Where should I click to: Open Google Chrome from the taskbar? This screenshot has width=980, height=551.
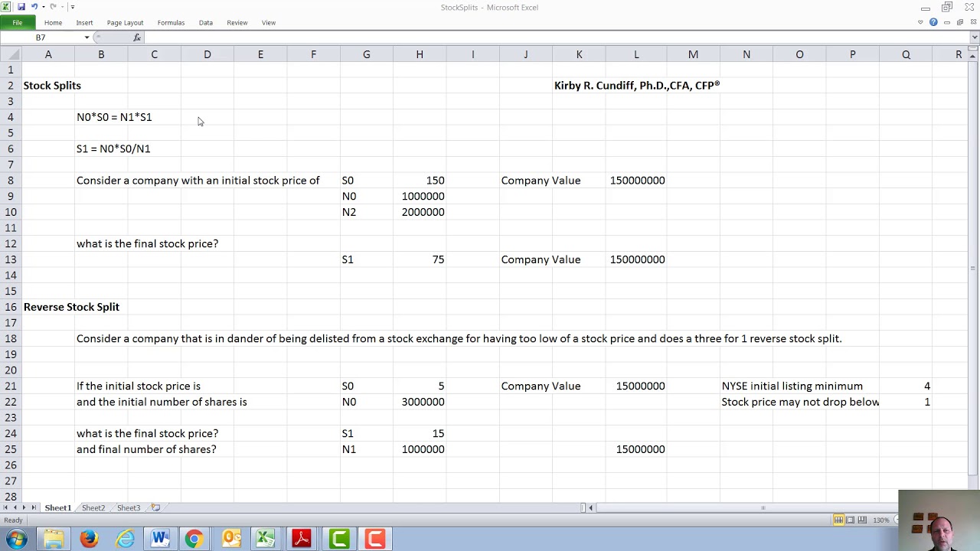tap(194, 540)
